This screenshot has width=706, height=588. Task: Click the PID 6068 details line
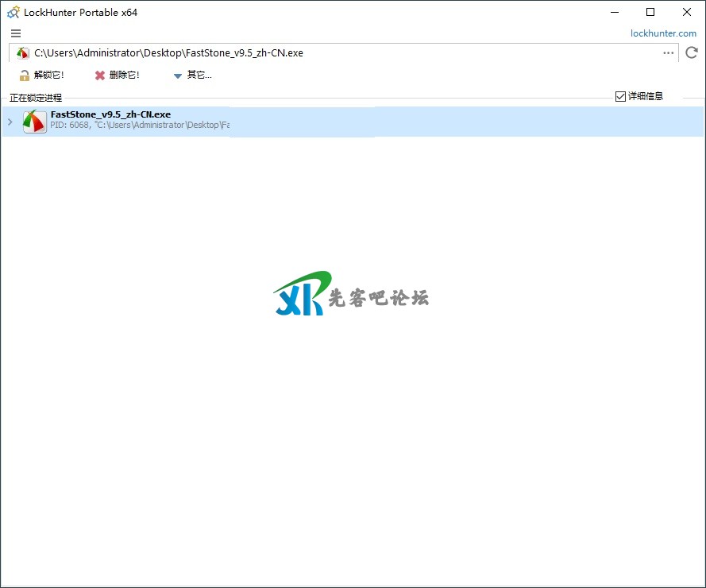tap(139, 126)
